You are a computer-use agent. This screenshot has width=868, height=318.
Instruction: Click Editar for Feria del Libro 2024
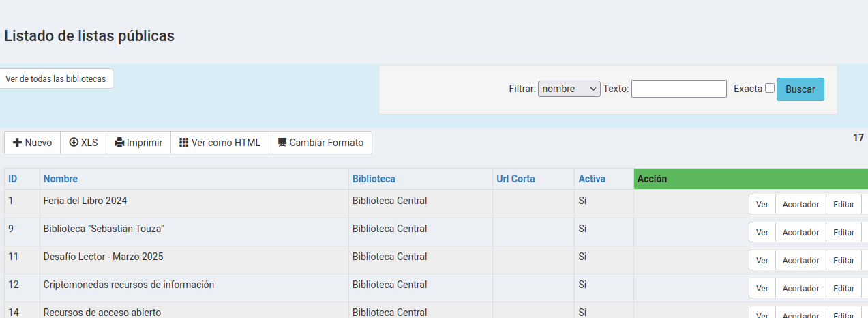coord(843,205)
